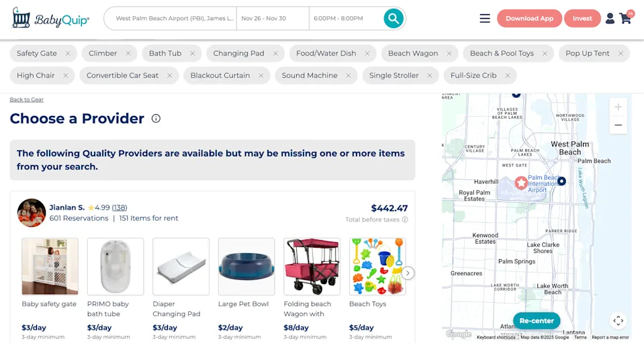Remove the Safety Gate filter chip
Screen dimensions: 644x343
[68, 54]
